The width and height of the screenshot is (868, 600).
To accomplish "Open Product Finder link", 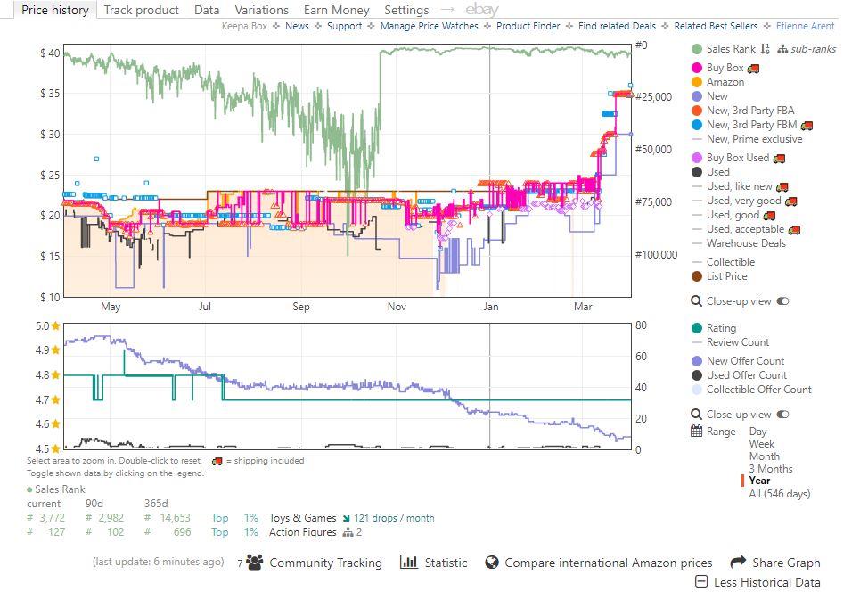I will click(528, 26).
